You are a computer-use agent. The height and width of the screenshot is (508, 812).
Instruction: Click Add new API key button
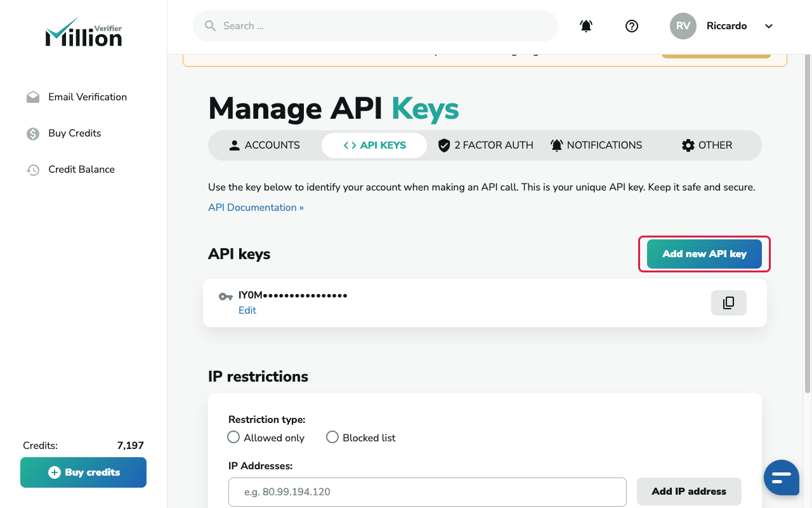tap(704, 254)
